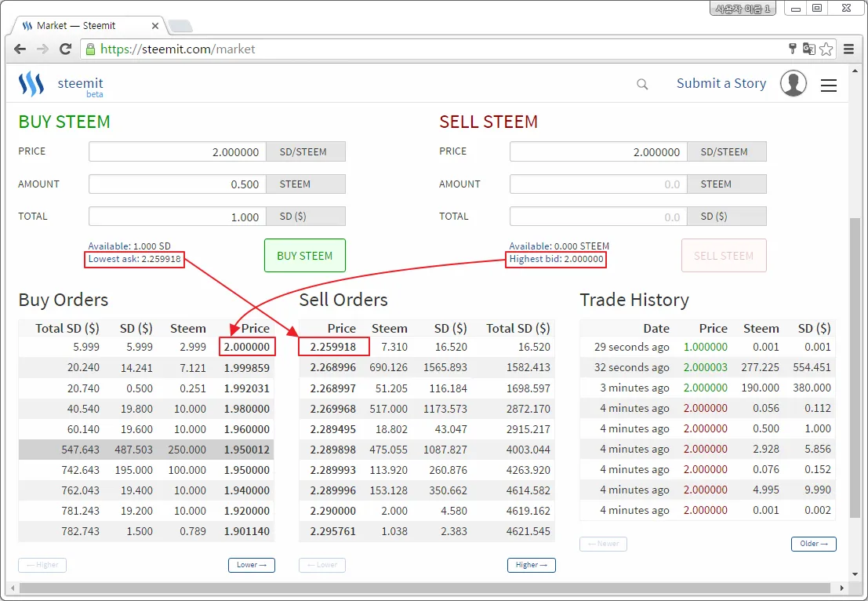This screenshot has height=601, width=868.
Task: Click Trade History Older button
Action: click(814, 544)
